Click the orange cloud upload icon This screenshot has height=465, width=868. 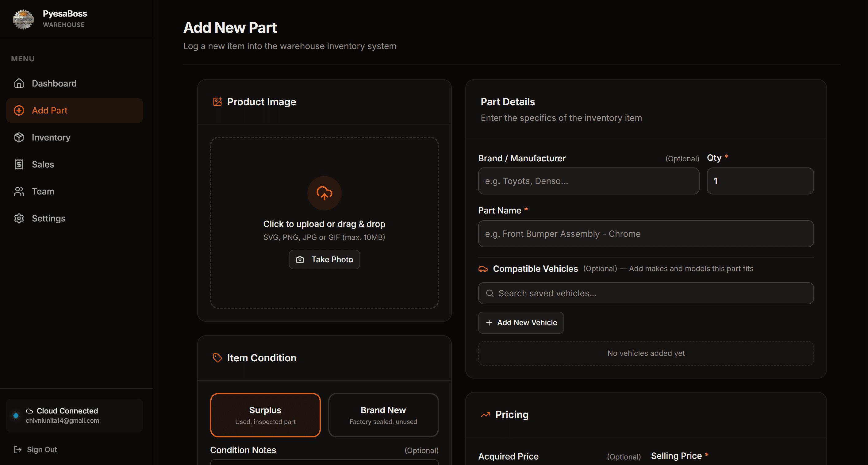click(x=324, y=193)
